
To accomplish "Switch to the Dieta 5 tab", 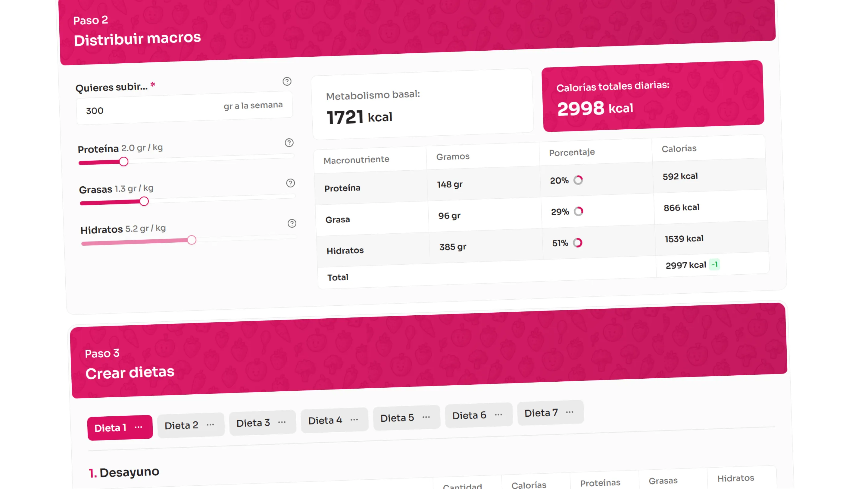I will point(397,418).
